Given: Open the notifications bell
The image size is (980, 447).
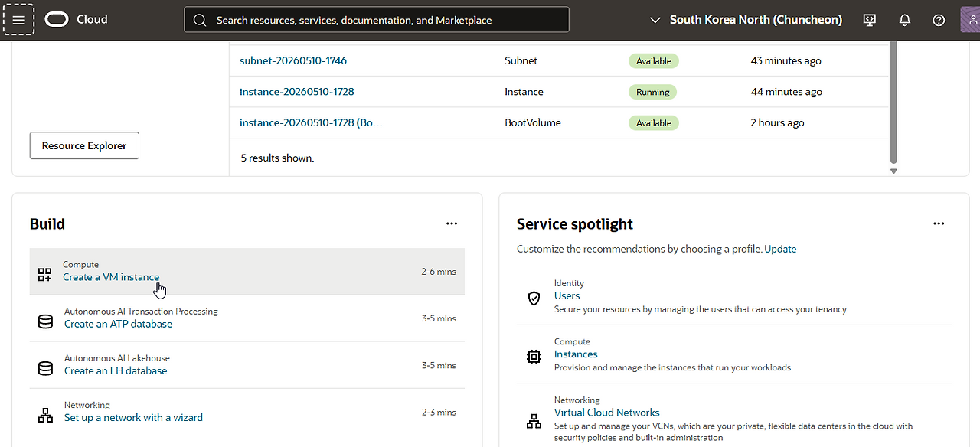Looking at the screenshot, I should [x=904, y=20].
